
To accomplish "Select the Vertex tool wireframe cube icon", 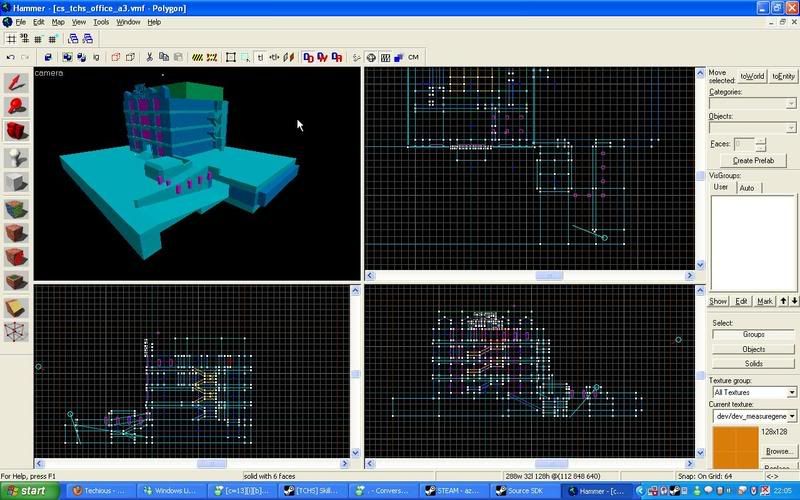I will 16,331.
